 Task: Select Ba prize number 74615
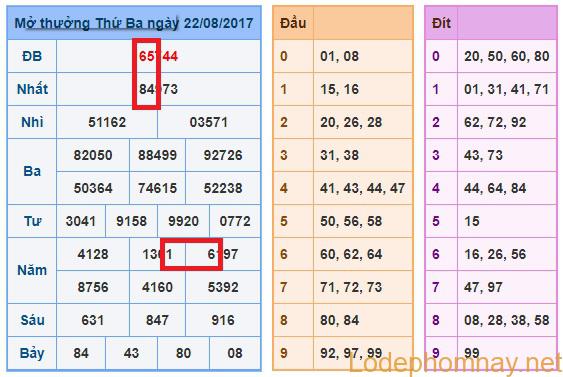(157, 188)
